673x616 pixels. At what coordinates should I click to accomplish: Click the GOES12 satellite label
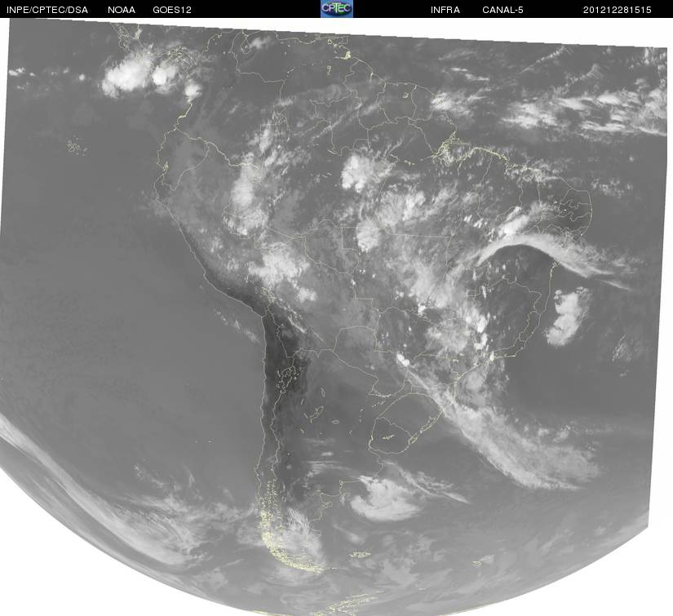point(171,10)
